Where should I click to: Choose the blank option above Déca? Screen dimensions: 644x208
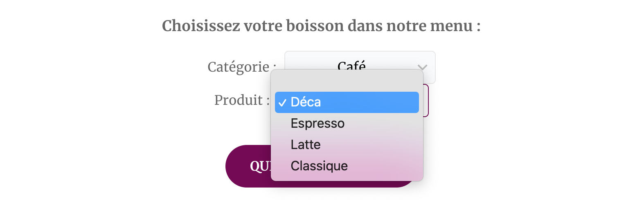[x=347, y=81]
